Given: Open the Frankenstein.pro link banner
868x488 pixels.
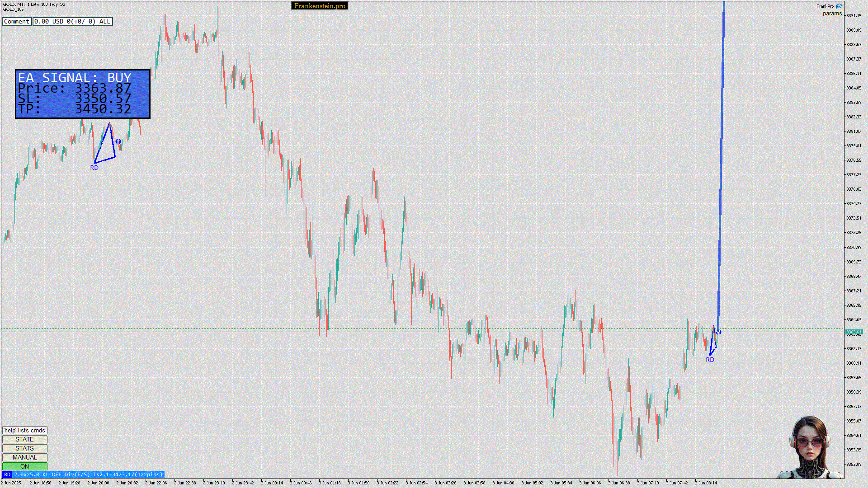Looking at the screenshot, I should coord(319,6).
